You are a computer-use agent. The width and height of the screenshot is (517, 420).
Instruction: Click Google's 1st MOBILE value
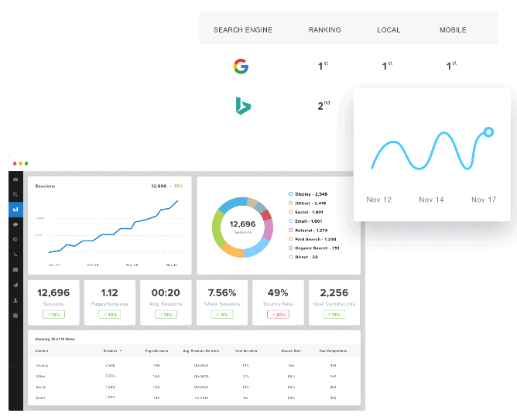click(451, 66)
